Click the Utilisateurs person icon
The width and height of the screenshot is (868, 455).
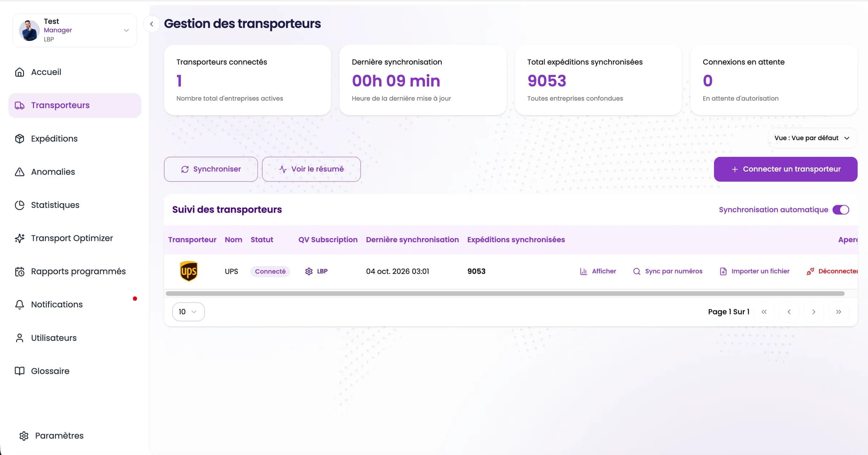point(20,338)
